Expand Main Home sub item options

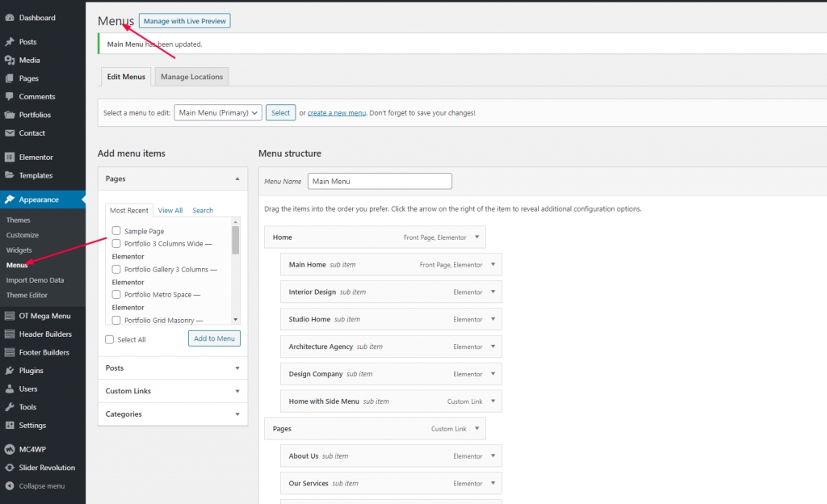point(493,265)
